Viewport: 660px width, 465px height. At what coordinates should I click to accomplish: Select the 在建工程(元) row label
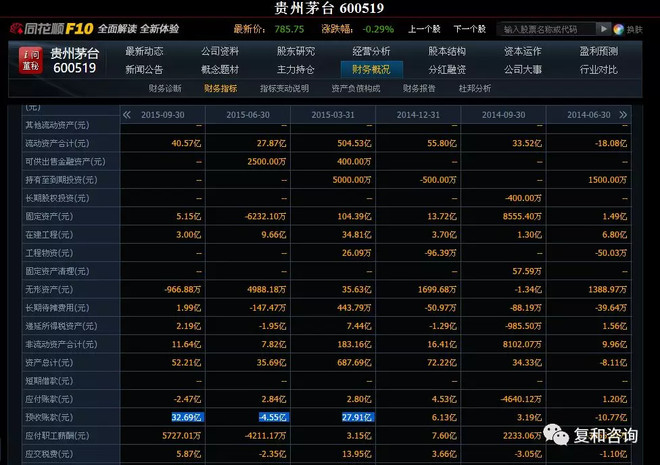point(49,234)
